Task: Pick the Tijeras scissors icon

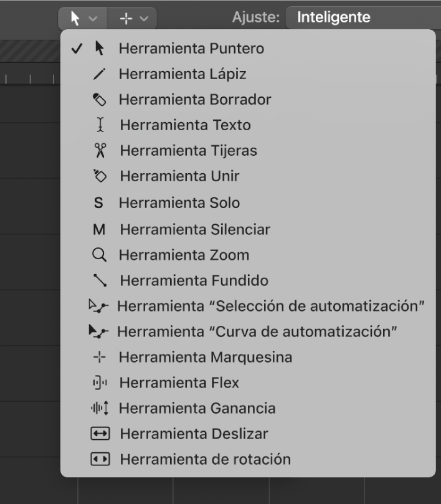Action: coord(100,151)
